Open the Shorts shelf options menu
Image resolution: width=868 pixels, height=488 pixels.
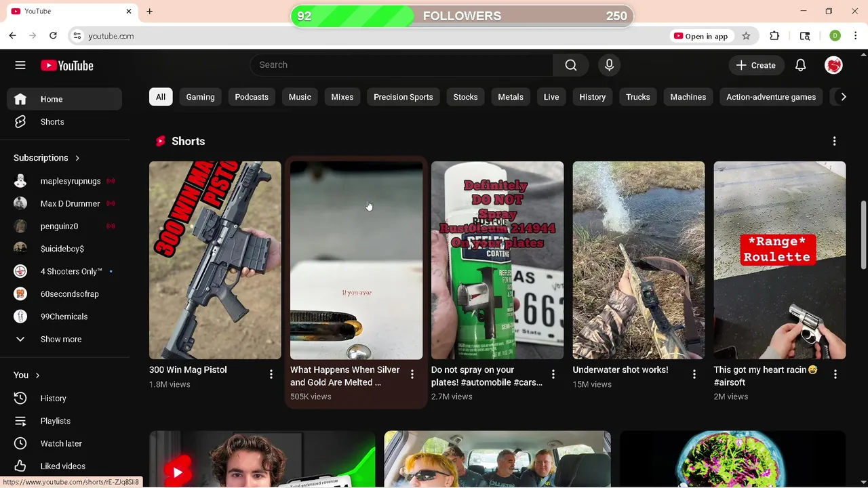pos(834,141)
